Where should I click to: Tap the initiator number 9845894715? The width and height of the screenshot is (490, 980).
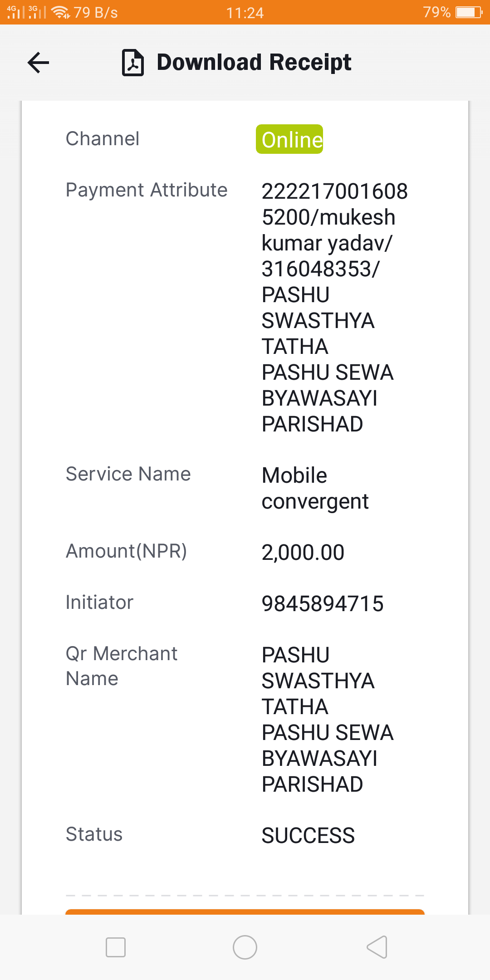click(x=323, y=603)
